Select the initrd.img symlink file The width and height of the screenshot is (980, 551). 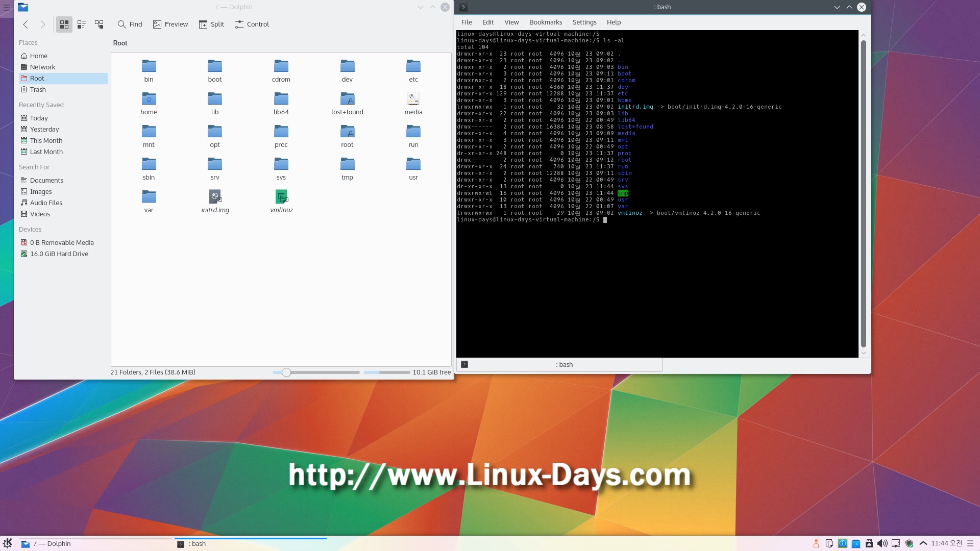coord(215,197)
